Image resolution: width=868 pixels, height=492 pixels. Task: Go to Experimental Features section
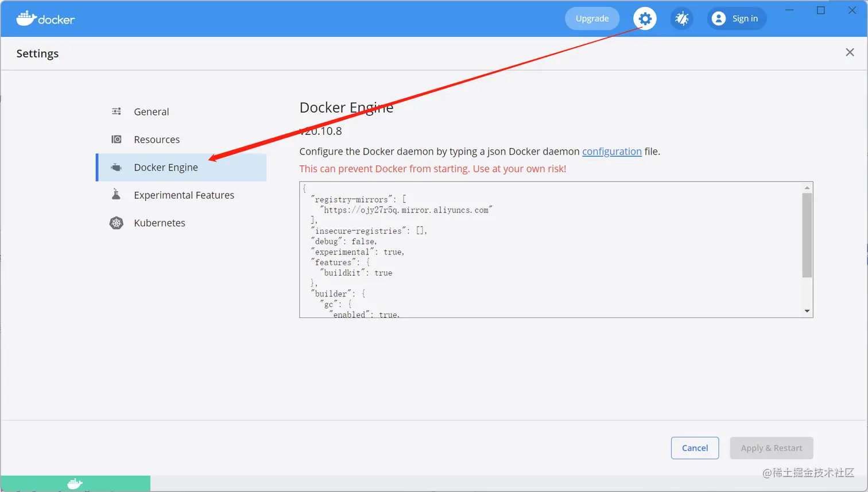point(181,195)
